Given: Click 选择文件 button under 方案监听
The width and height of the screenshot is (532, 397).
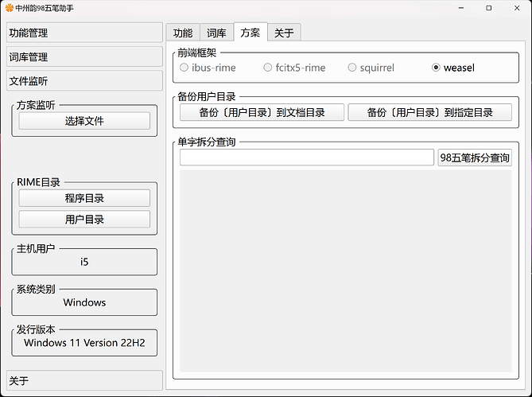Looking at the screenshot, I should pyautogui.click(x=84, y=121).
